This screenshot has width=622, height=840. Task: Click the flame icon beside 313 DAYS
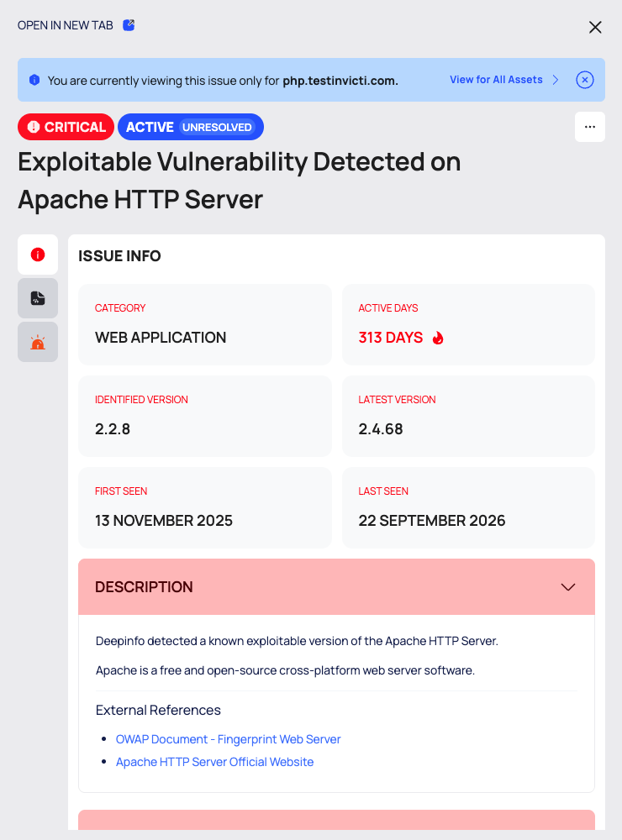coord(438,338)
